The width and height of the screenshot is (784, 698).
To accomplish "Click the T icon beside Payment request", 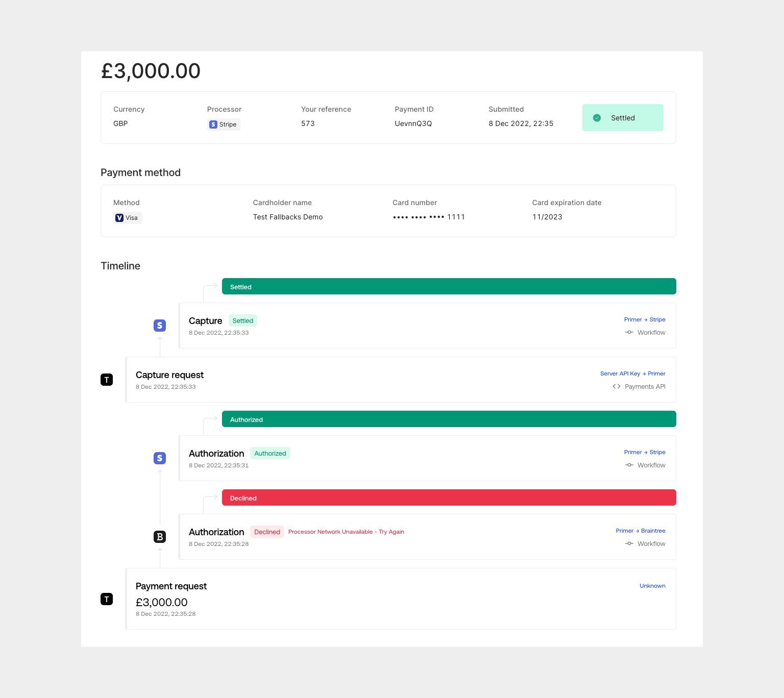I will point(107,599).
